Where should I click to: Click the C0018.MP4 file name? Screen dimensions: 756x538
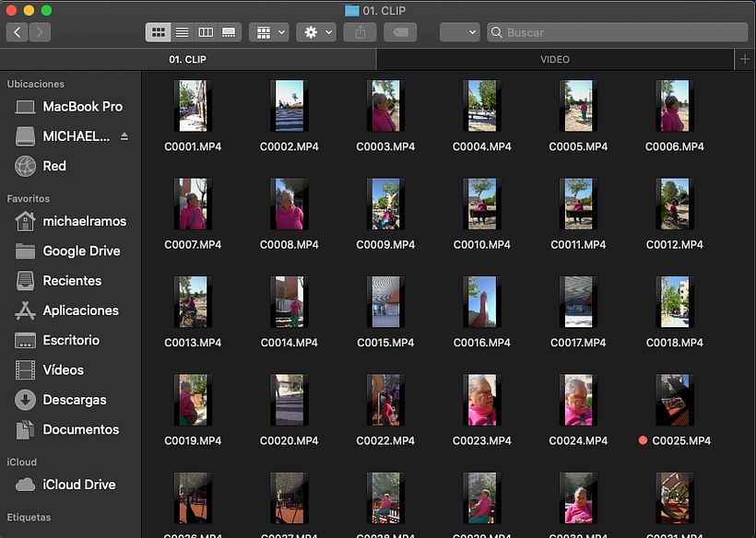pyautogui.click(x=675, y=343)
